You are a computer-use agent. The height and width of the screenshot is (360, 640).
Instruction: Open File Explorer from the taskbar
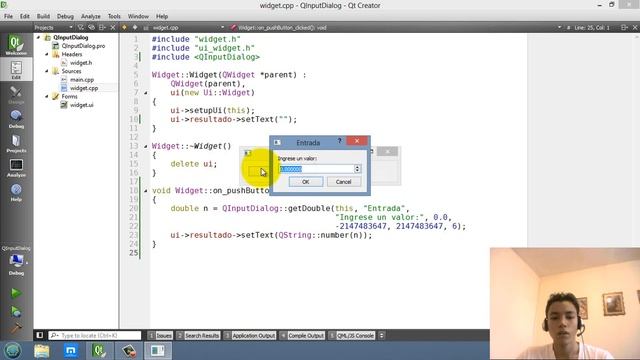click(41, 351)
